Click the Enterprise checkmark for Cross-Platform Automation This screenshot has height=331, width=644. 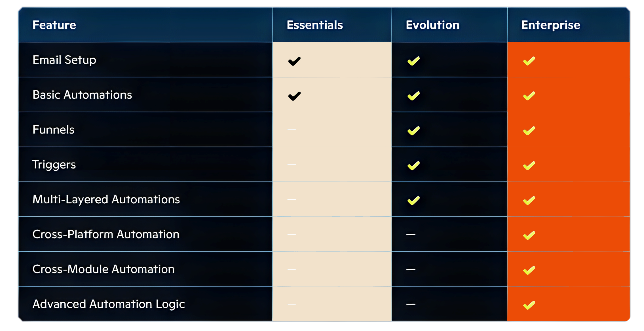tap(529, 235)
